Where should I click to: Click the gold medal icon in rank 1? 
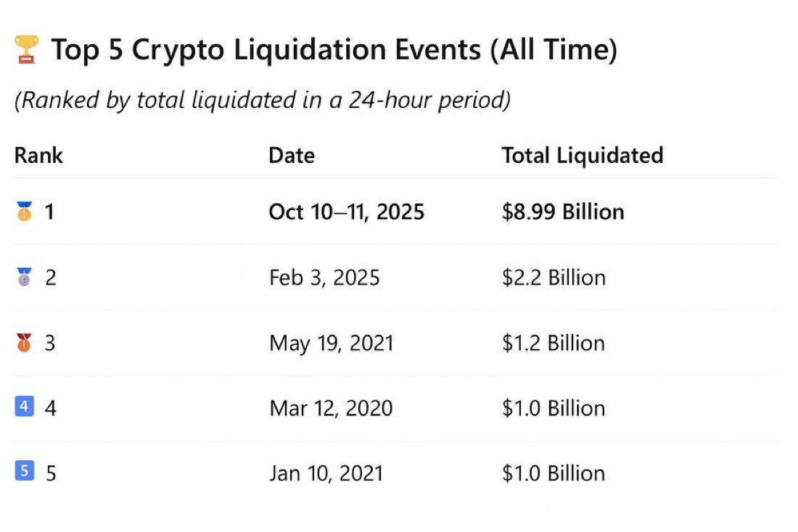[24, 211]
